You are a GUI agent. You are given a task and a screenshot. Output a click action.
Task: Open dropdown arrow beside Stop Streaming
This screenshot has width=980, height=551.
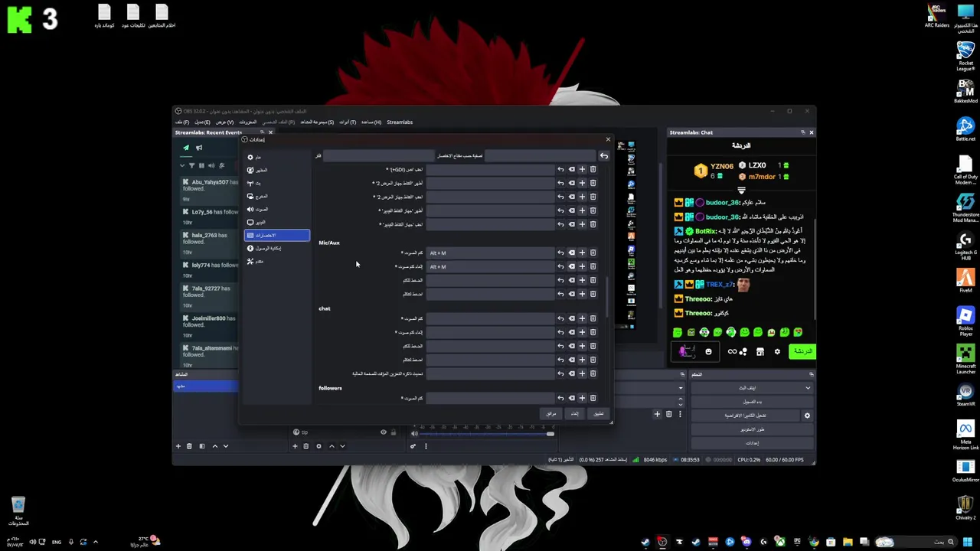pyautogui.click(x=808, y=388)
